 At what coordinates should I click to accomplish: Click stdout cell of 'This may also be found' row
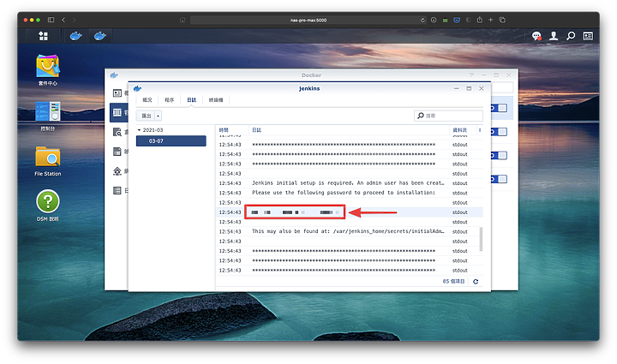459,231
